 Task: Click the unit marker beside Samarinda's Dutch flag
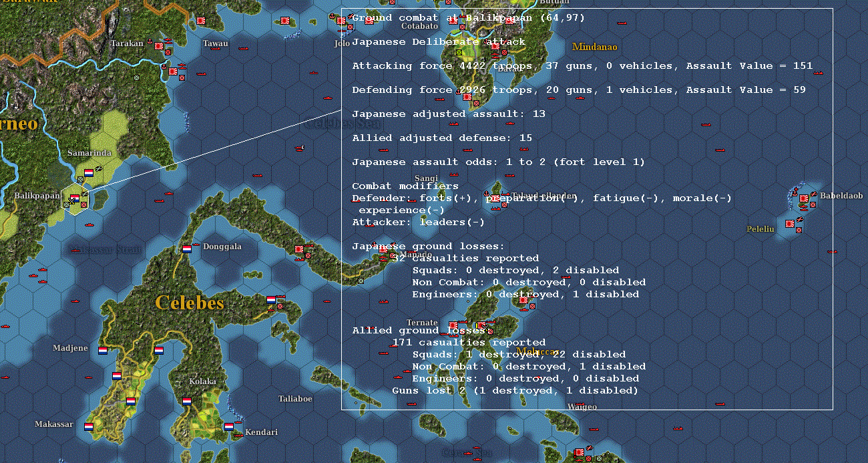(x=80, y=179)
